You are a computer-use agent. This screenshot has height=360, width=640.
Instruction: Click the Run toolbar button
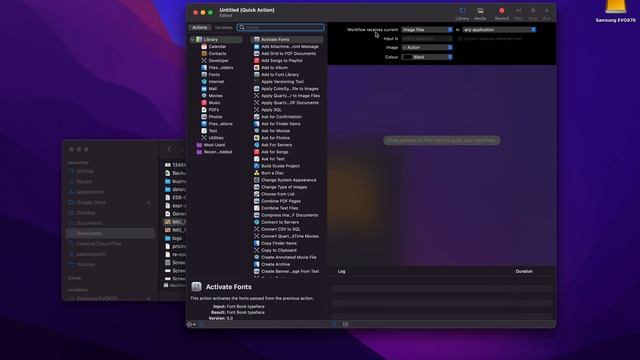547,13
